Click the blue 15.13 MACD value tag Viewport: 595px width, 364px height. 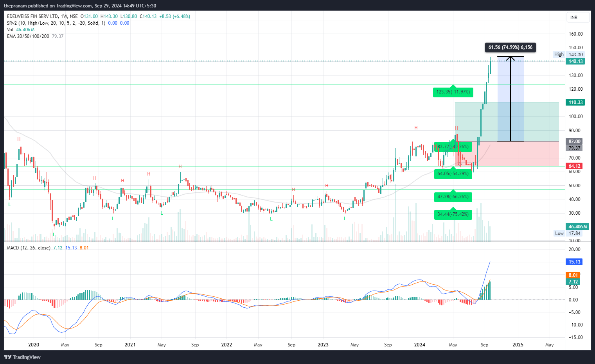click(x=574, y=262)
